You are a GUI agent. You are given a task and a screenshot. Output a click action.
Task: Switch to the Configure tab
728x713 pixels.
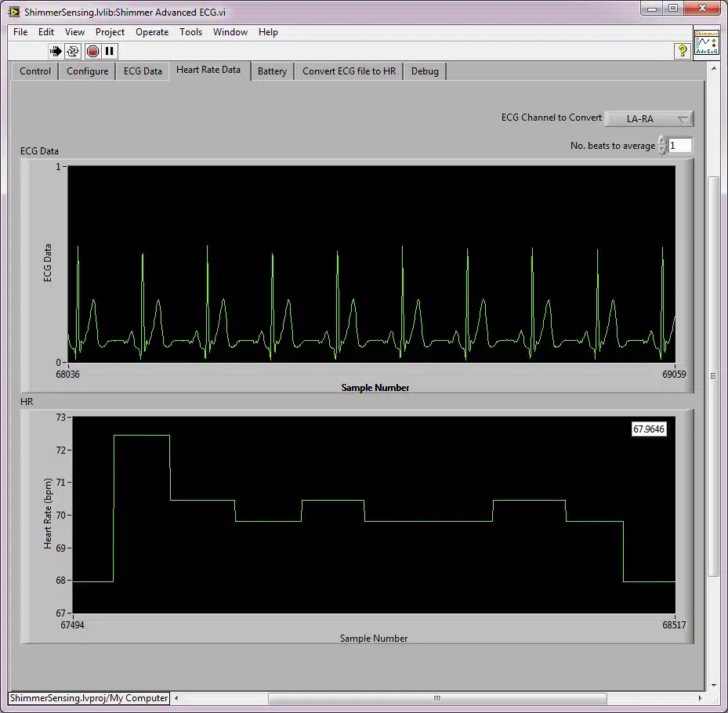(x=87, y=71)
